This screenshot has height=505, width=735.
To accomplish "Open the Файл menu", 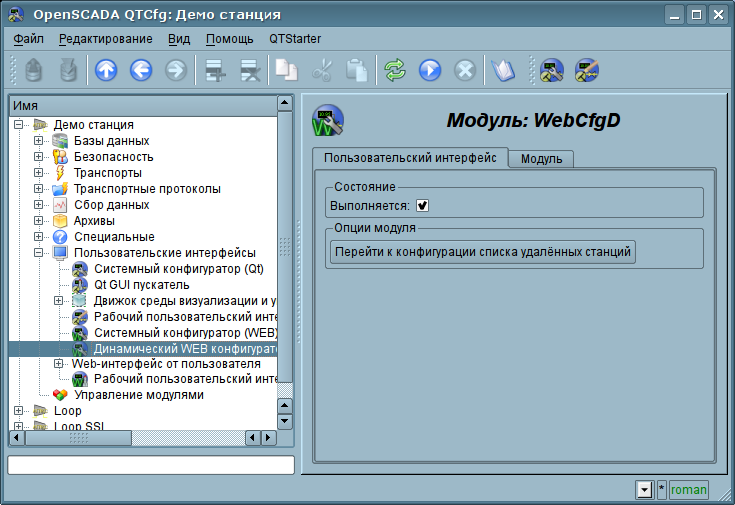I will (29, 39).
